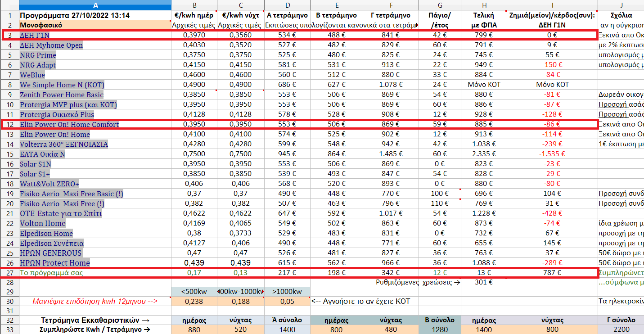644x334 pixels.
Task: Click the '0,238' subsidy input cell
Action: point(194,302)
